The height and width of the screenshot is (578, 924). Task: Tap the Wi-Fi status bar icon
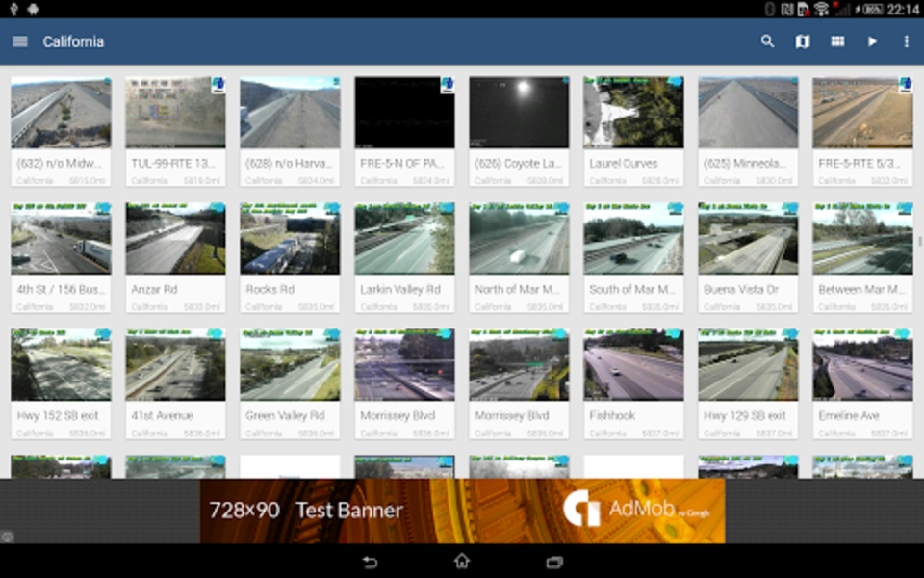[x=821, y=9]
